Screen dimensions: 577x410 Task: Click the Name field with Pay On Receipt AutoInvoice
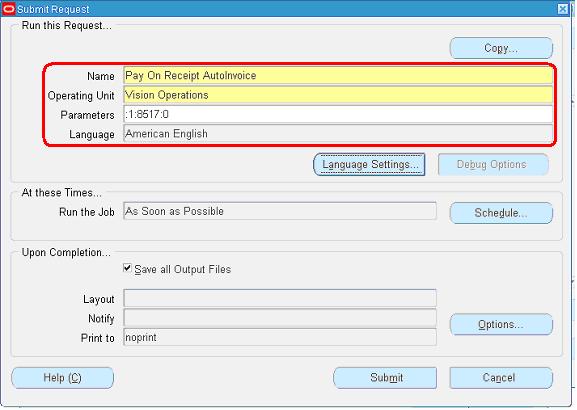tap(338, 75)
